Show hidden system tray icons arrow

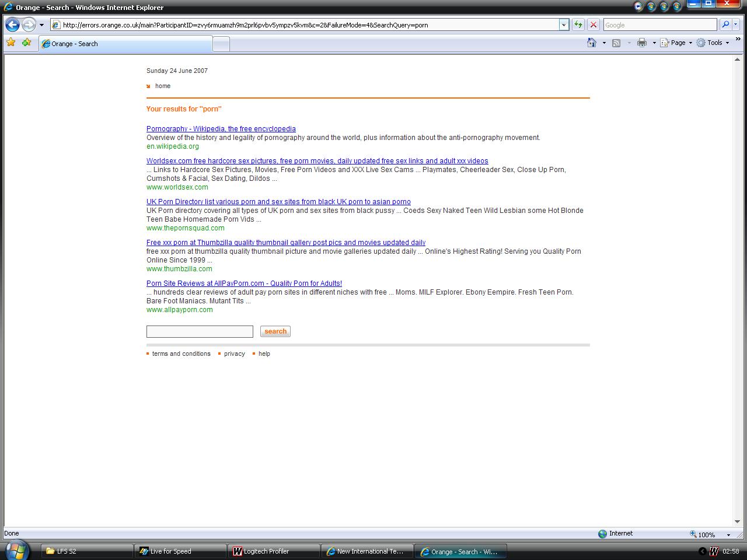click(x=703, y=551)
